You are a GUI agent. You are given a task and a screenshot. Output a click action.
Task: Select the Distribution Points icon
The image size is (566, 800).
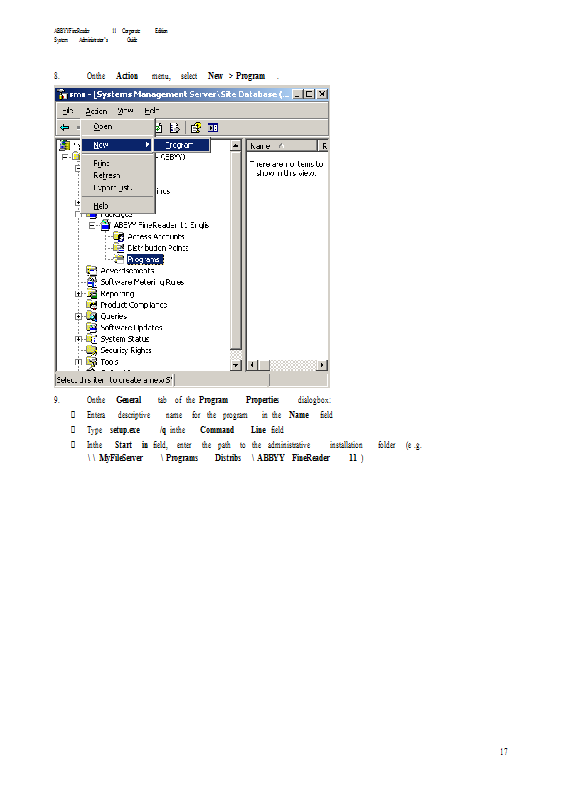click(x=118, y=248)
